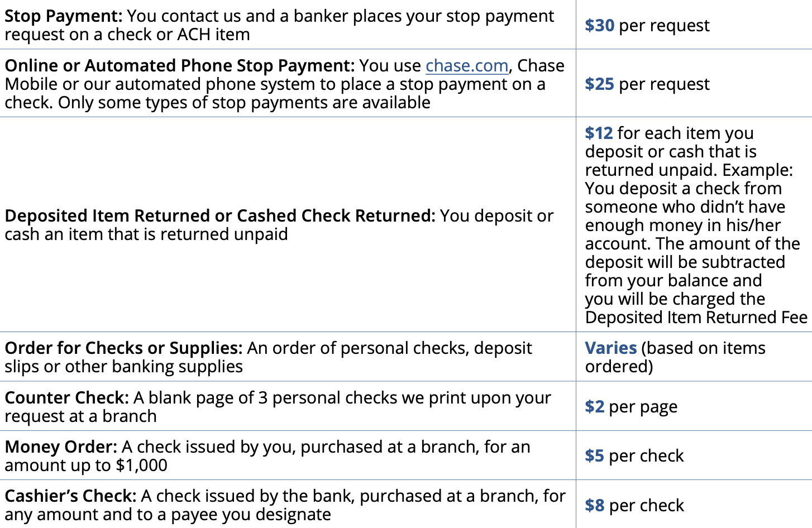Click 'request at a branch' text
This screenshot has height=528, width=812.
tap(80, 416)
